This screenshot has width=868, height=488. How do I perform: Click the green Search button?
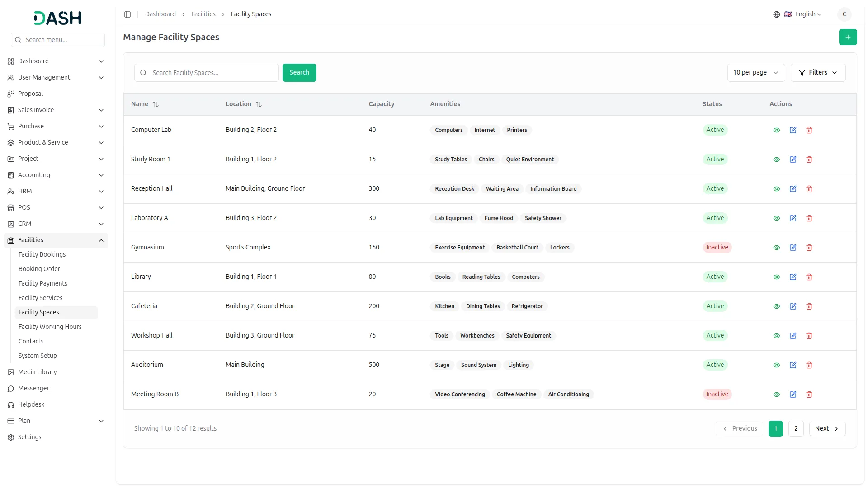pyautogui.click(x=299, y=73)
